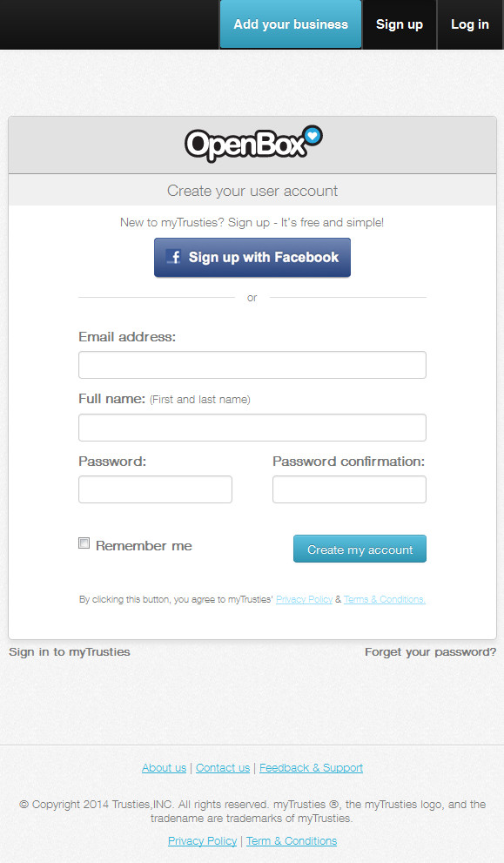Focus the Email address field
This screenshot has width=504, height=863.
coord(252,365)
